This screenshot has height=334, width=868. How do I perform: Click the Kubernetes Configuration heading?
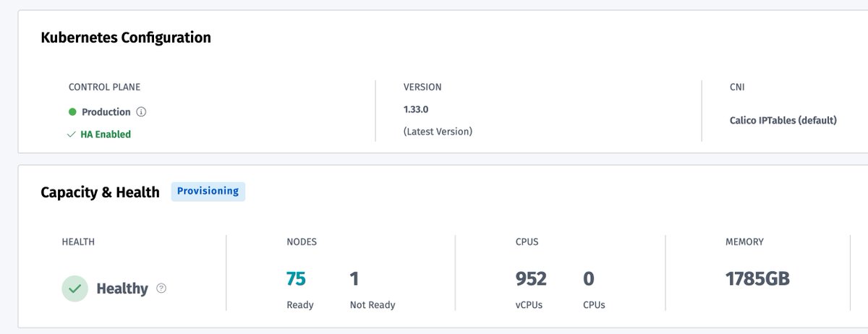click(x=126, y=38)
